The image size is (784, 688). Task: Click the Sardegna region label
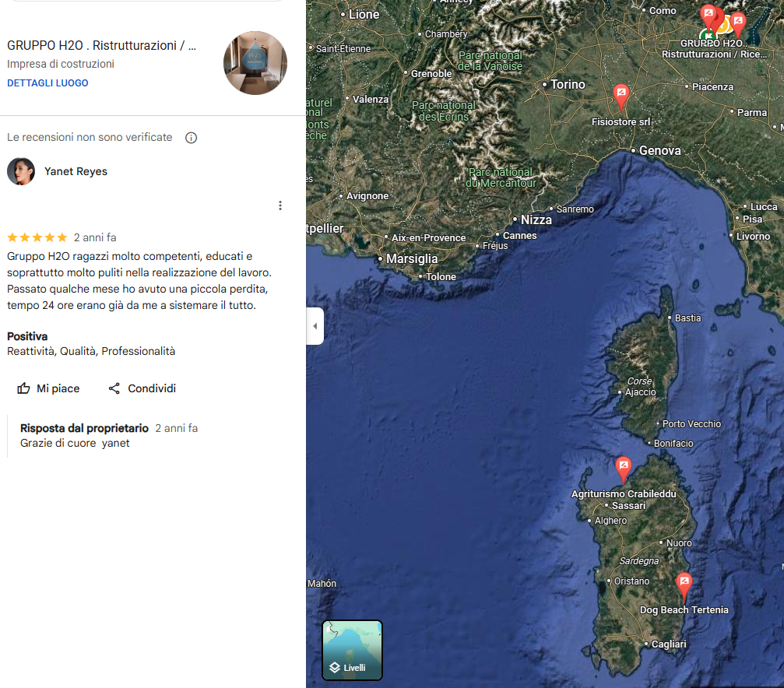[639, 561]
